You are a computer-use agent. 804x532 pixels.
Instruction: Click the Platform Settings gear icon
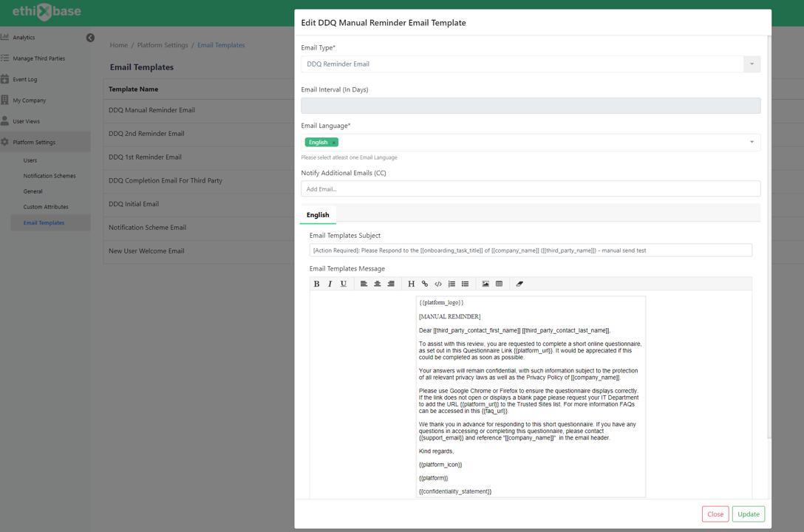tap(4, 142)
